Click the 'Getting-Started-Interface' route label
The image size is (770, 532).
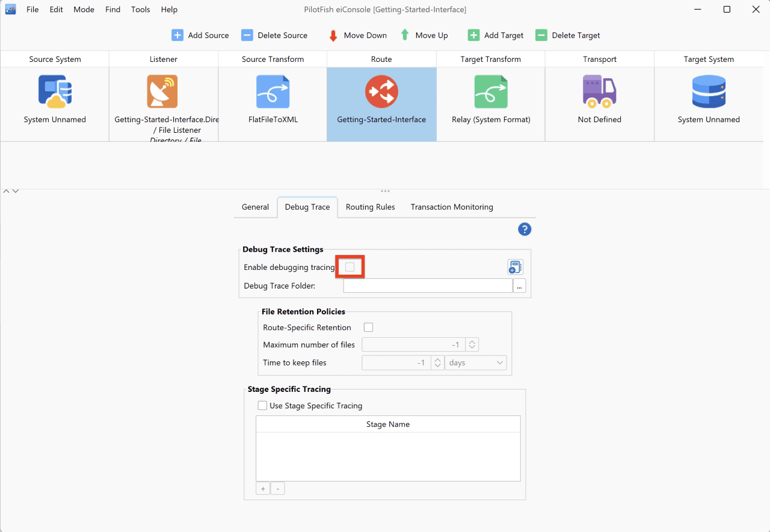coord(381,120)
